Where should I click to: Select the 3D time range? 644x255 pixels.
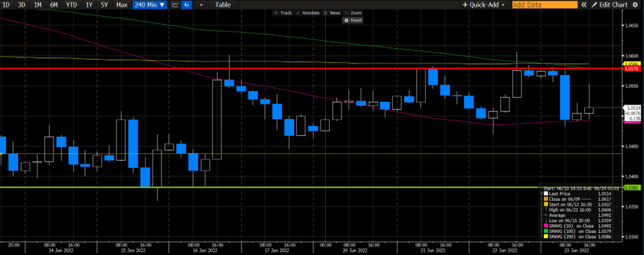[22, 5]
